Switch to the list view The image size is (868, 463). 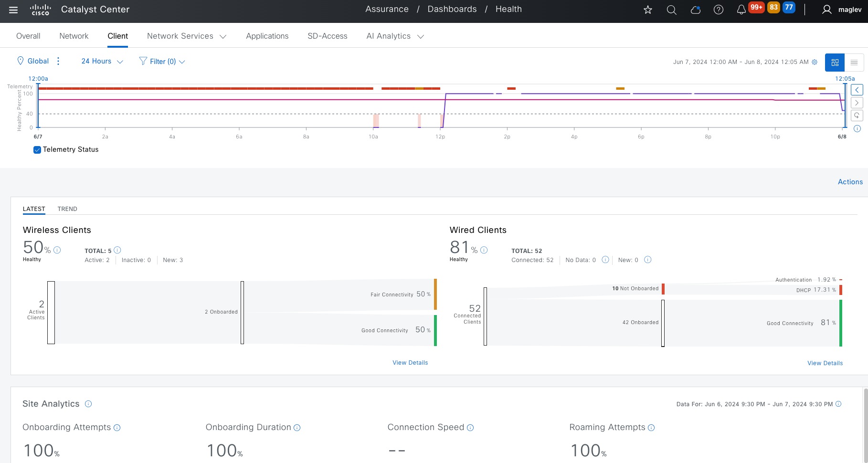click(x=854, y=63)
